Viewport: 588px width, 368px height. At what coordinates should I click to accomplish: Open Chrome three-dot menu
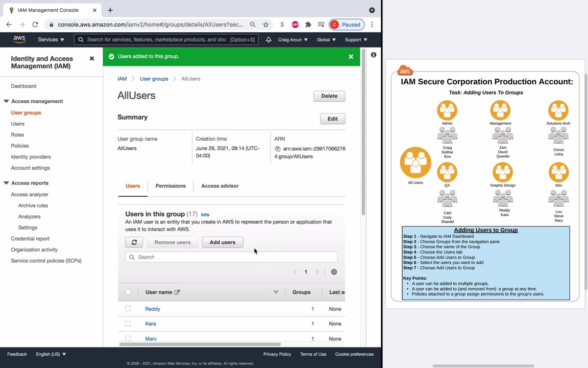click(x=372, y=25)
